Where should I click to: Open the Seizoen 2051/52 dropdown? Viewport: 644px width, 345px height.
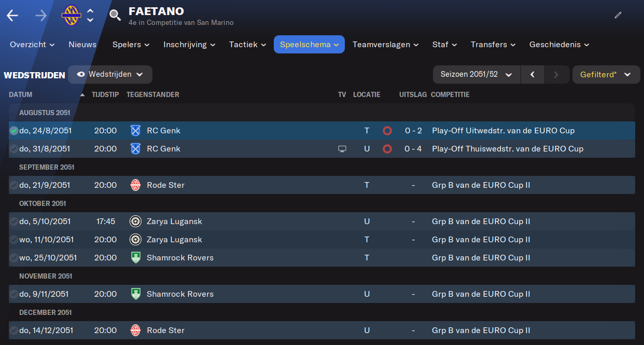coord(477,75)
